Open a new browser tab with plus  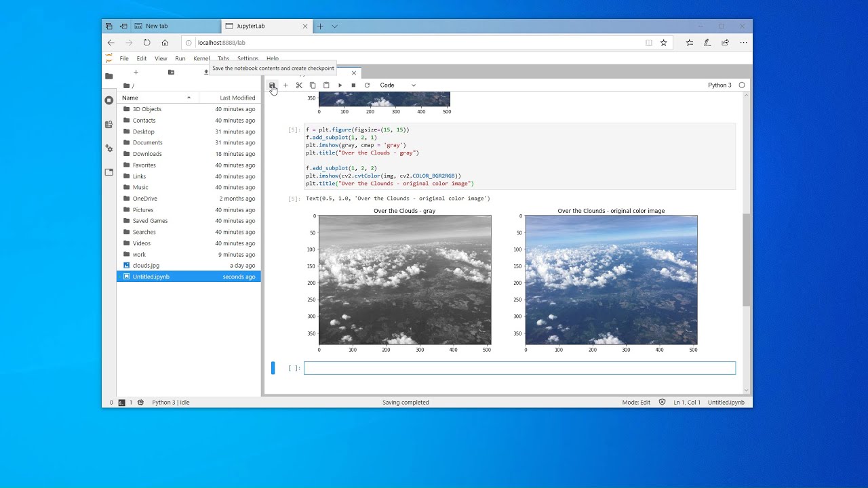(x=320, y=26)
